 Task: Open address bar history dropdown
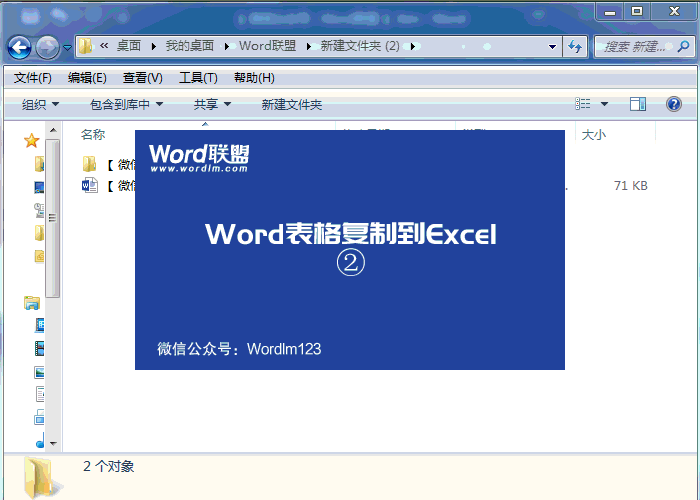[x=552, y=46]
